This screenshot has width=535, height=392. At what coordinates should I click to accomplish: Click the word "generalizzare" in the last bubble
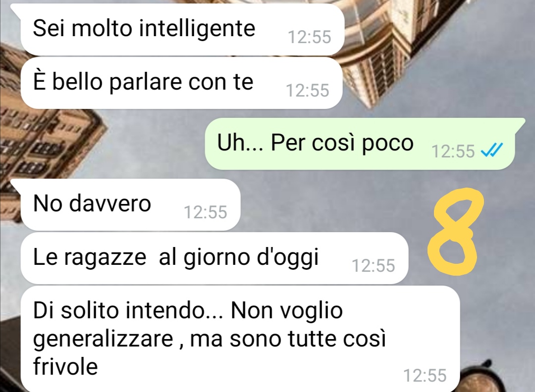tap(103, 340)
